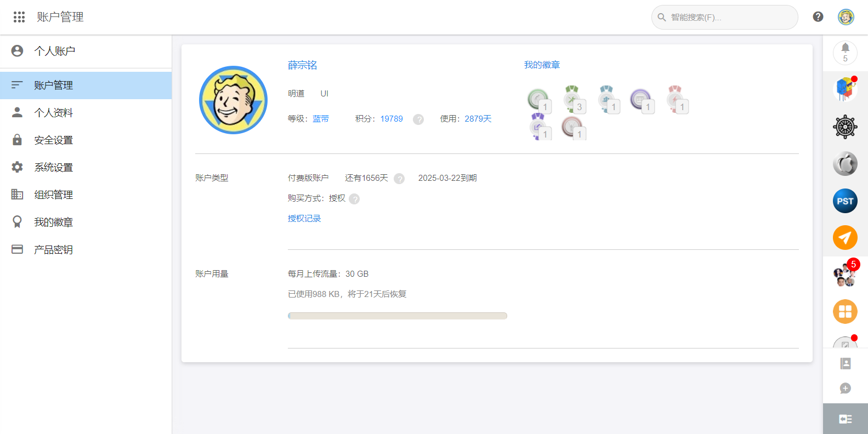The image size is (868, 434).
Task: Open 组织管理 in the sidebar
Action: pos(86,195)
